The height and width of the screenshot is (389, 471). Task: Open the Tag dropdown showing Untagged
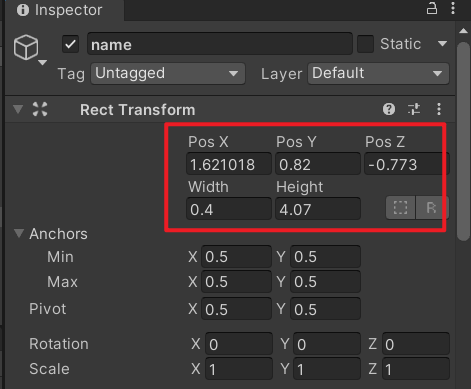(168, 73)
